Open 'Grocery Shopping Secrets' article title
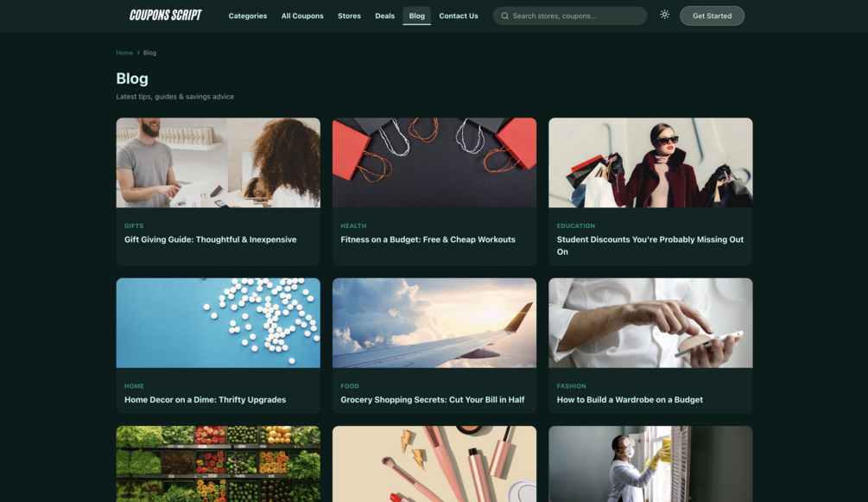 [x=433, y=399]
